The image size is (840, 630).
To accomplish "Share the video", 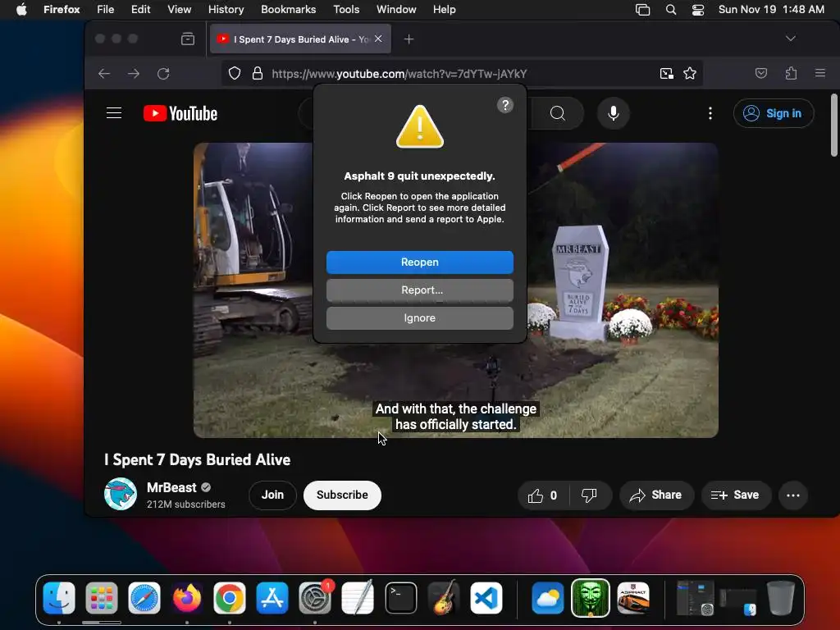I will point(656,495).
